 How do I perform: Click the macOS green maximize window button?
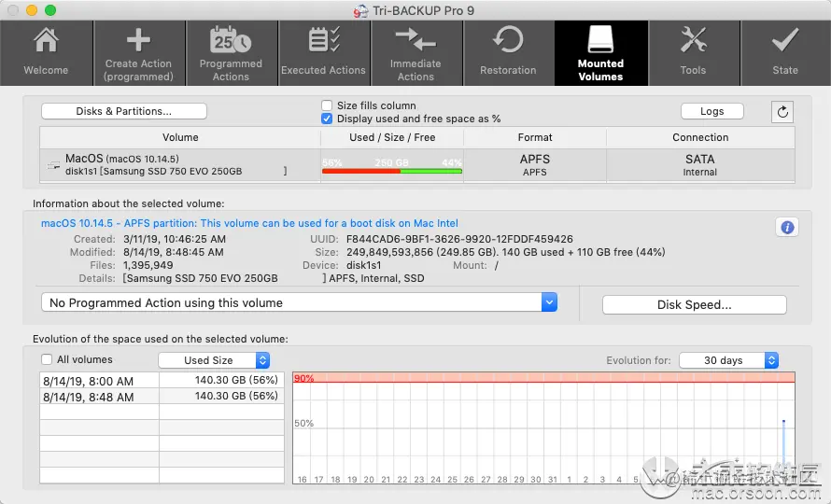click(50, 10)
